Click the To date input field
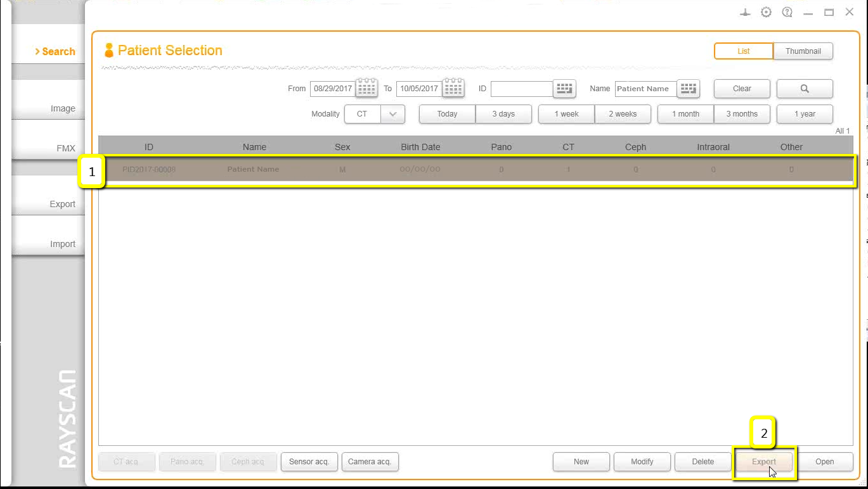 [x=419, y=89]
